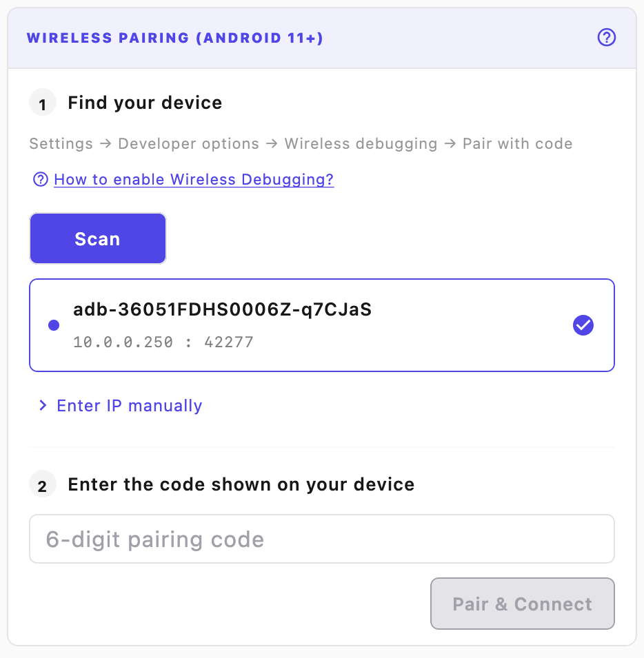This screenshot has height=658, width=644.
Task: Click the numbered circle for step 1
Action: (x=43, y=102)
